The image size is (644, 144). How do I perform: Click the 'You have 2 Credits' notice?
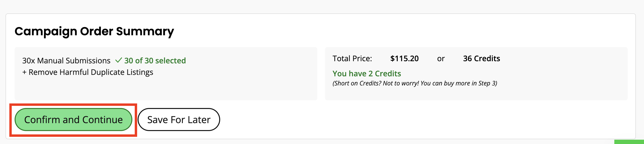click(366, 73)
